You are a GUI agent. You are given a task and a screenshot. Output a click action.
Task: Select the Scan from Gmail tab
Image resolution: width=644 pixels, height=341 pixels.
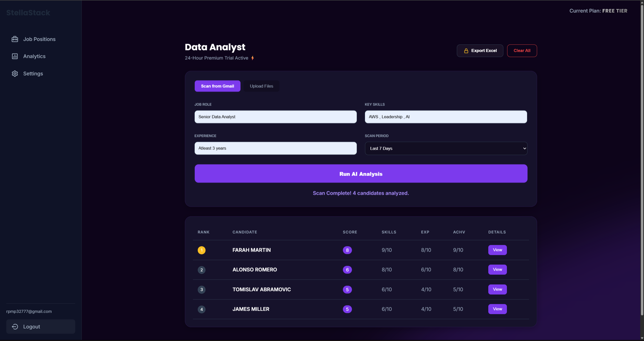217,86
